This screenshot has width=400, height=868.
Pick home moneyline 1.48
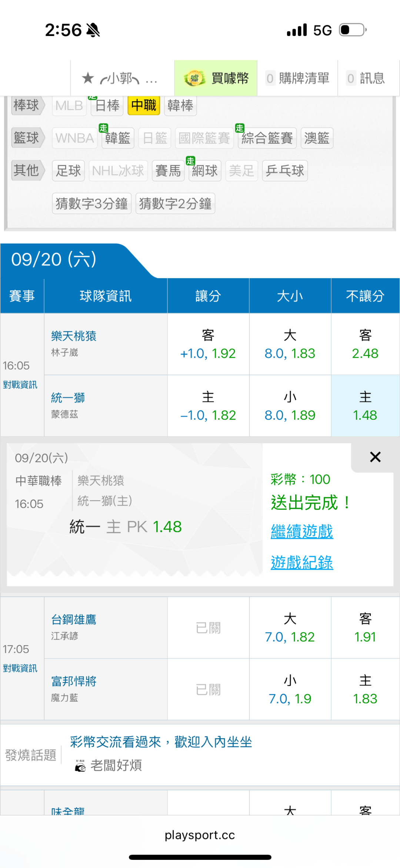[x=365, y=406]
